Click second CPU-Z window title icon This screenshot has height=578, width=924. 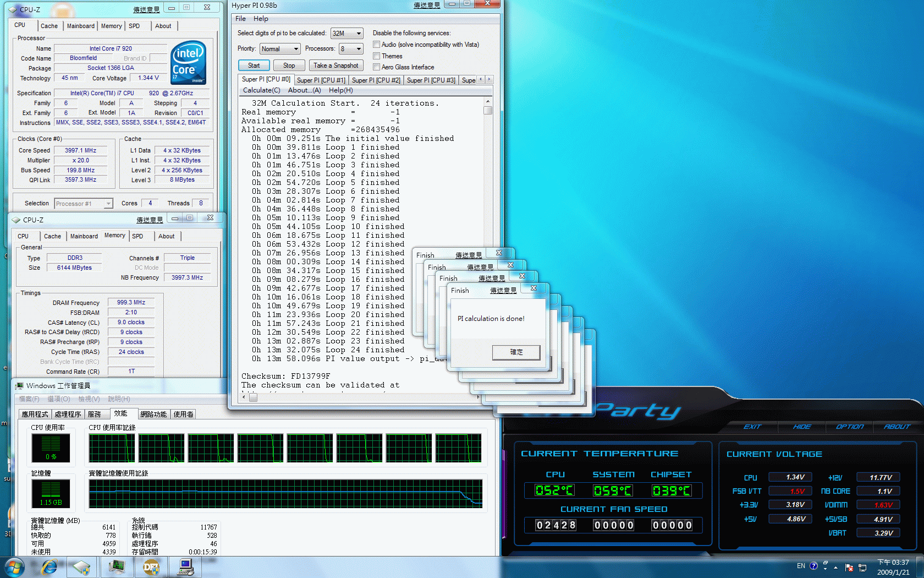(16, 220)
